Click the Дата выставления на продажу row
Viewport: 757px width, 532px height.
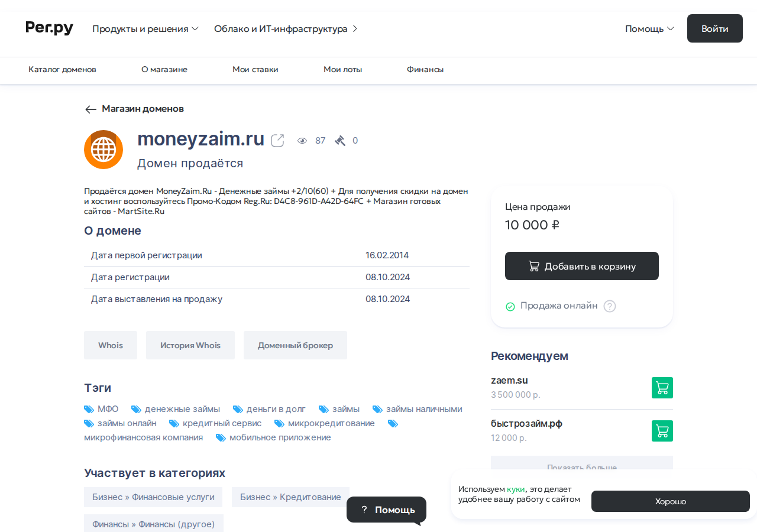coord(277,299)
